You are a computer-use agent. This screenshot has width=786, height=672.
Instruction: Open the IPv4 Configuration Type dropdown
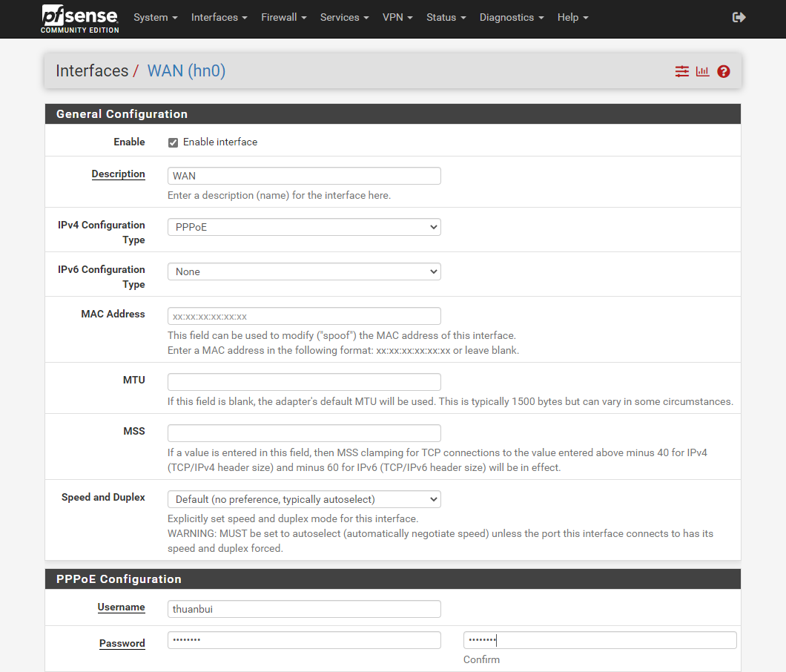click(x=304, y=227)
